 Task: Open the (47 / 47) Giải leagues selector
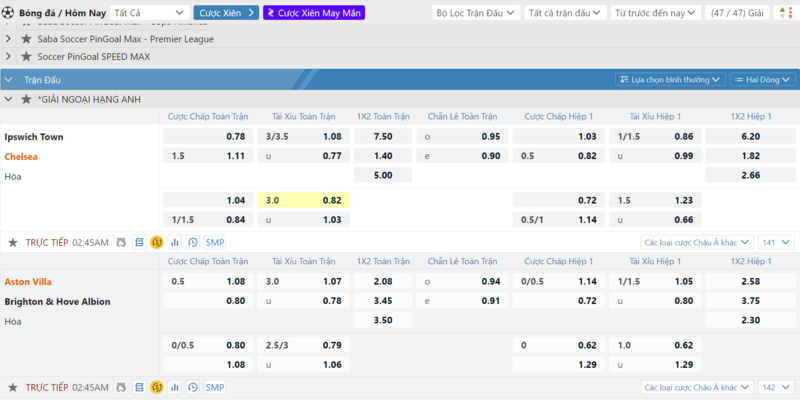click(x=737, y=13)
